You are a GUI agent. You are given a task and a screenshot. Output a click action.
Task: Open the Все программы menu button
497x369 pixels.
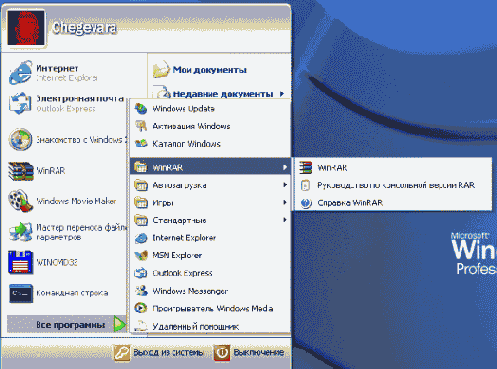coord(67,324)
